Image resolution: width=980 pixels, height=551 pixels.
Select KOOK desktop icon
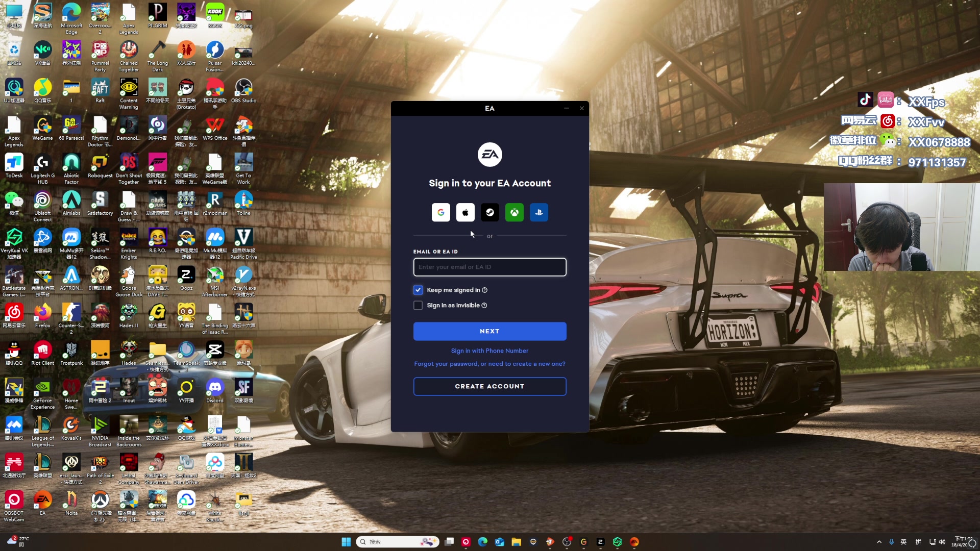coord(215,16)
